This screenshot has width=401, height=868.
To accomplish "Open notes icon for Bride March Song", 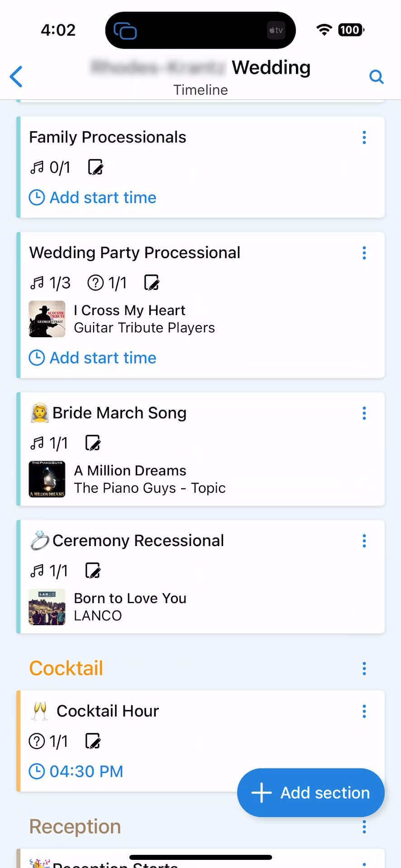I will 93,443.
